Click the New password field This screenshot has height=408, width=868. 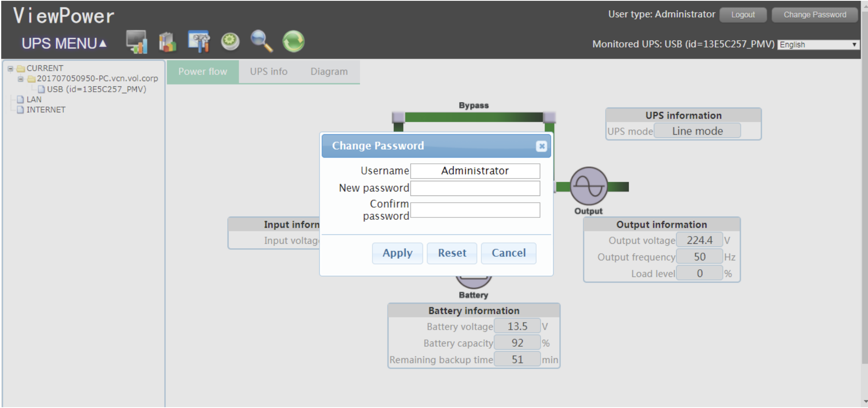pyautogui.click(x=475, y=188)
